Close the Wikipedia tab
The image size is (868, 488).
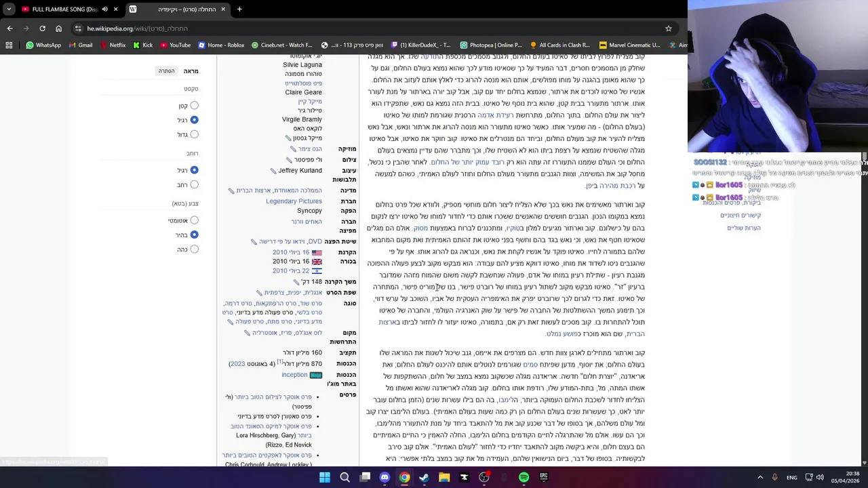pyautogui.click(x=222, y=9)
